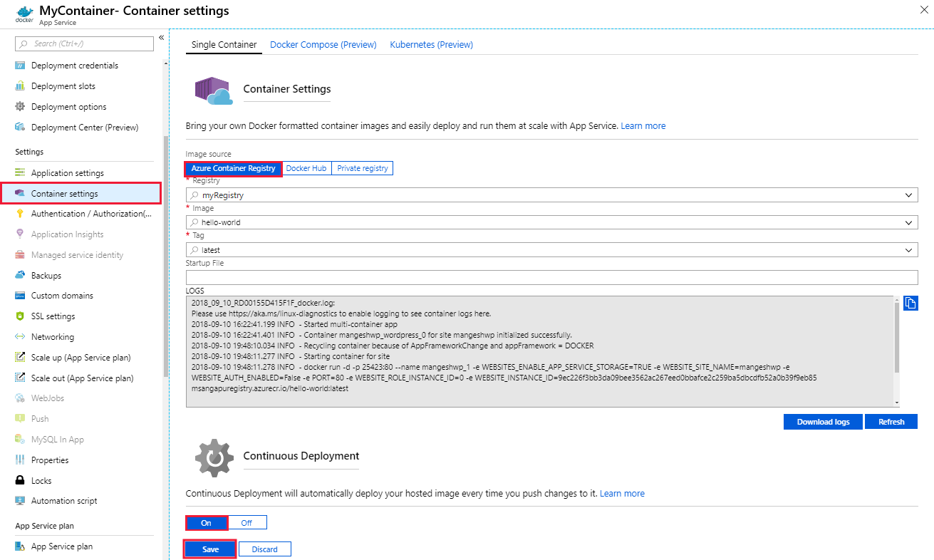The height and width of the screenshot is (560, 934).
Task: Switch to Kubernetes (Preview) tab
Action: [x=432, y=45]
